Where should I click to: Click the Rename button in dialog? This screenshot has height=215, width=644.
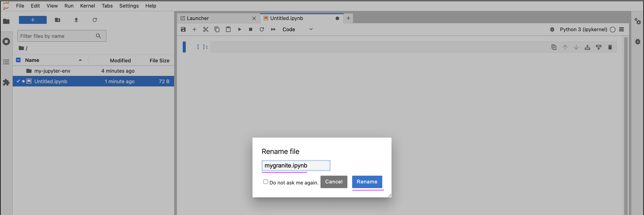tap(367, 181)
